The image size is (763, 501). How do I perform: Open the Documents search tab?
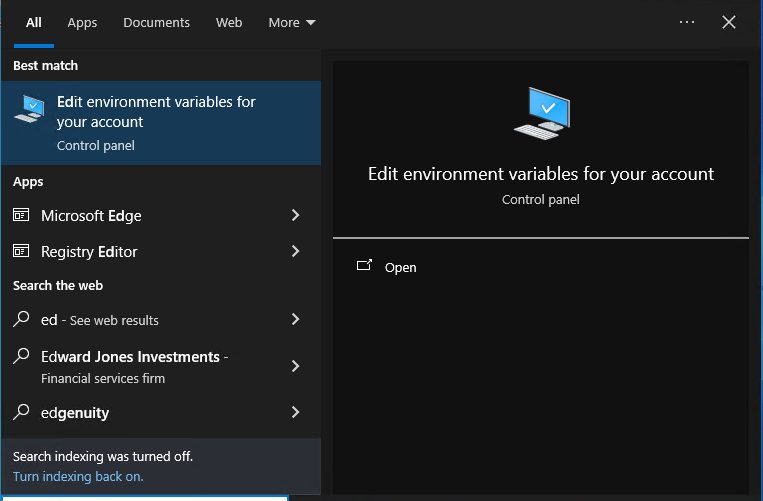coord(156,23)
